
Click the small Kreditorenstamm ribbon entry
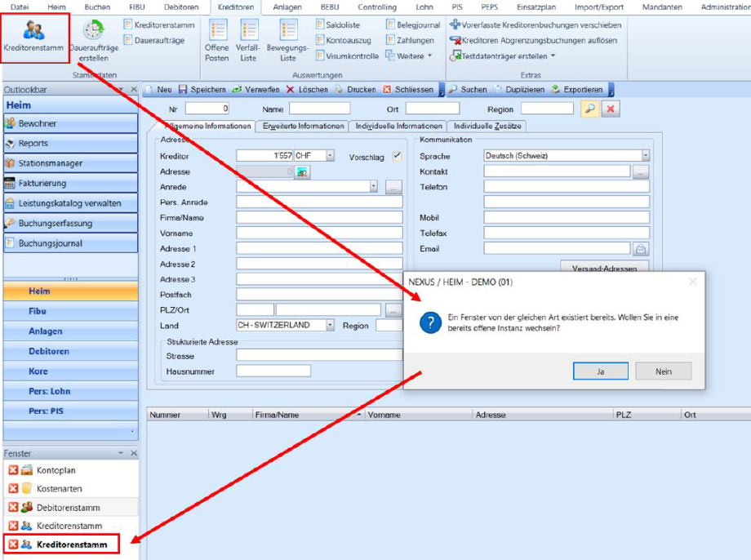159,25
